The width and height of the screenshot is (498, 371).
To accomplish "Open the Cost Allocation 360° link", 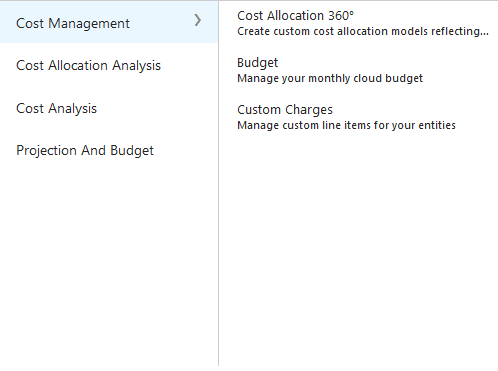I will point(295,16).
